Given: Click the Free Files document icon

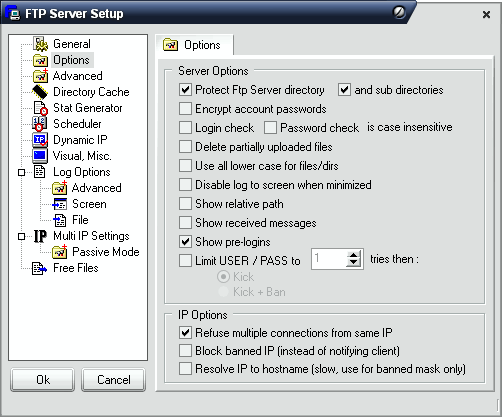Looking at the screenshot, I should 39,268.
